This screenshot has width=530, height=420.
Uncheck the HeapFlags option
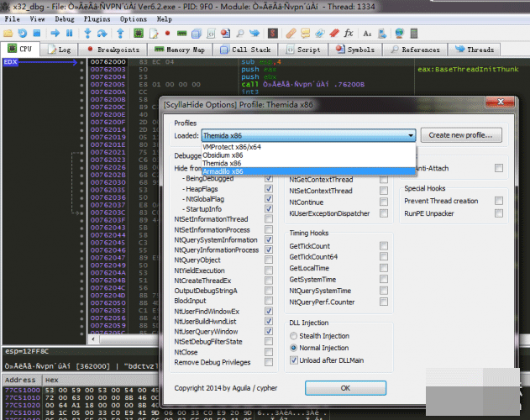(x=269, y=189)
